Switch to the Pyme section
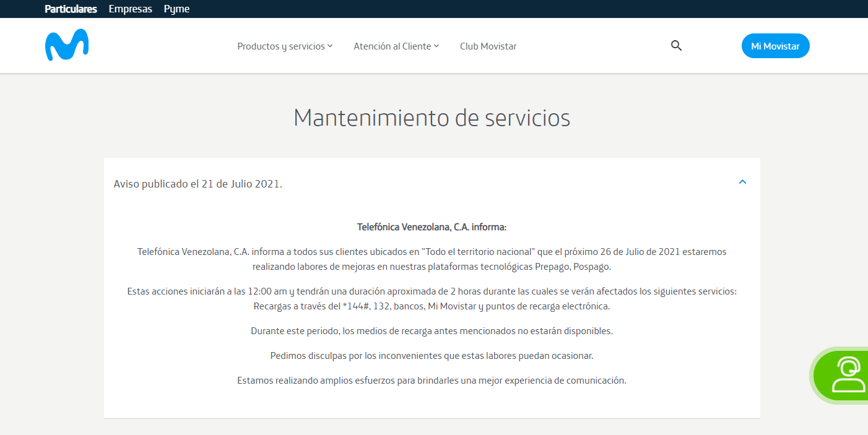The width and height of the screenshot is (868, 435). click(x=176, y=9)
